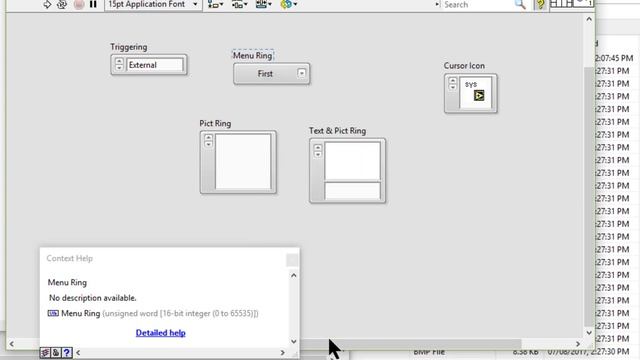Image resolution: width=640 pixels, height=360 pixels.
Task: Click front panel scroll up arrow
Action: [x=589, y=19]
